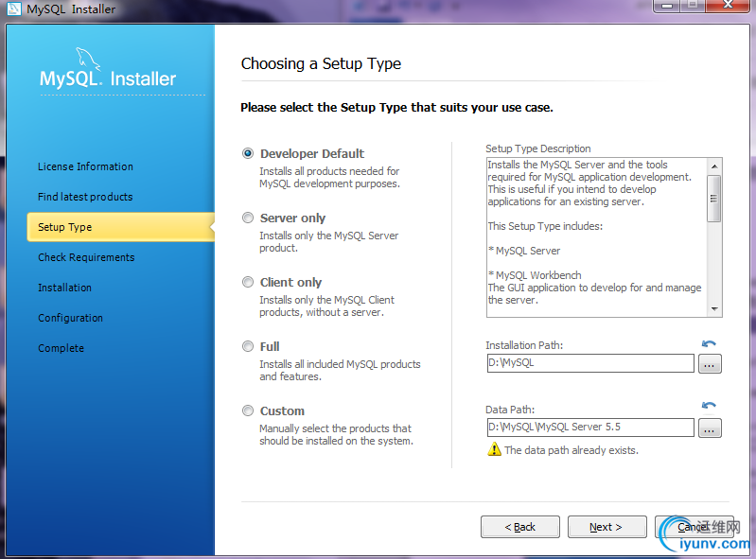756x559 pixels.
Task: Go back with the Back button
Action: [x=520, y=527]
